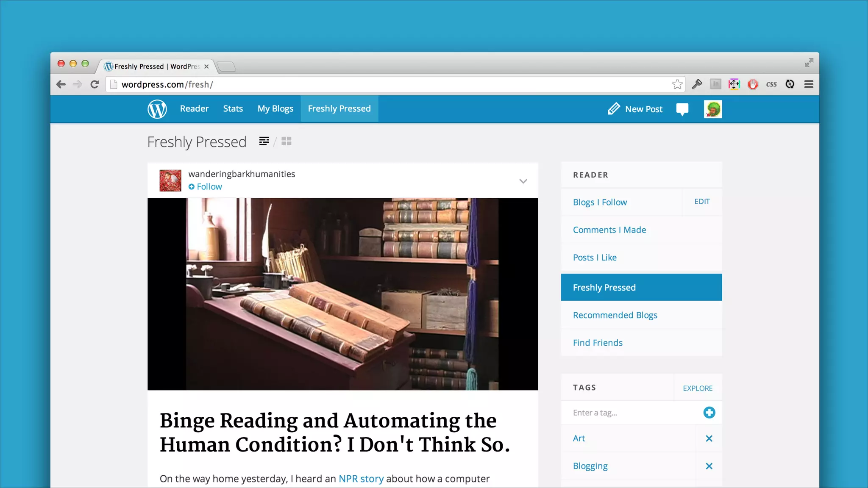Open notifications speech bubble icon

click(x=682, y=109)
